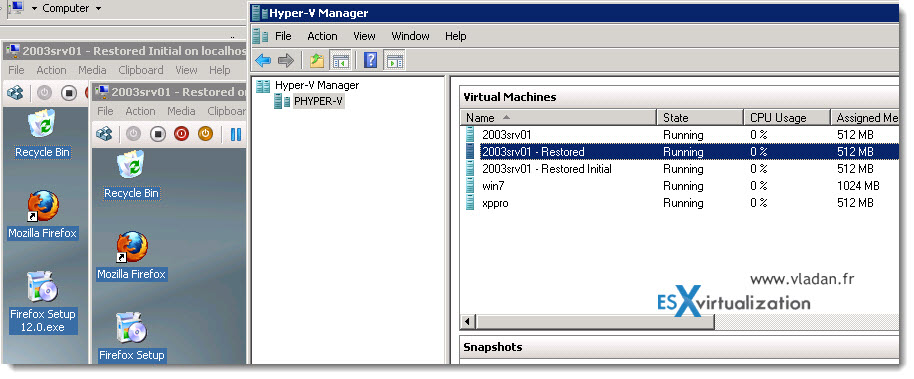Click the Forward arrow in Hyper-V Manager toolbar
The height and width of the screenshot is (379, 914).
tap(286, 60)
